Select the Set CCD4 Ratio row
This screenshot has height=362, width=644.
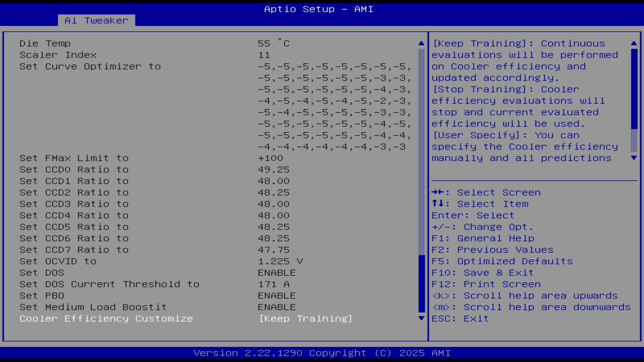[x=74, y=215]
